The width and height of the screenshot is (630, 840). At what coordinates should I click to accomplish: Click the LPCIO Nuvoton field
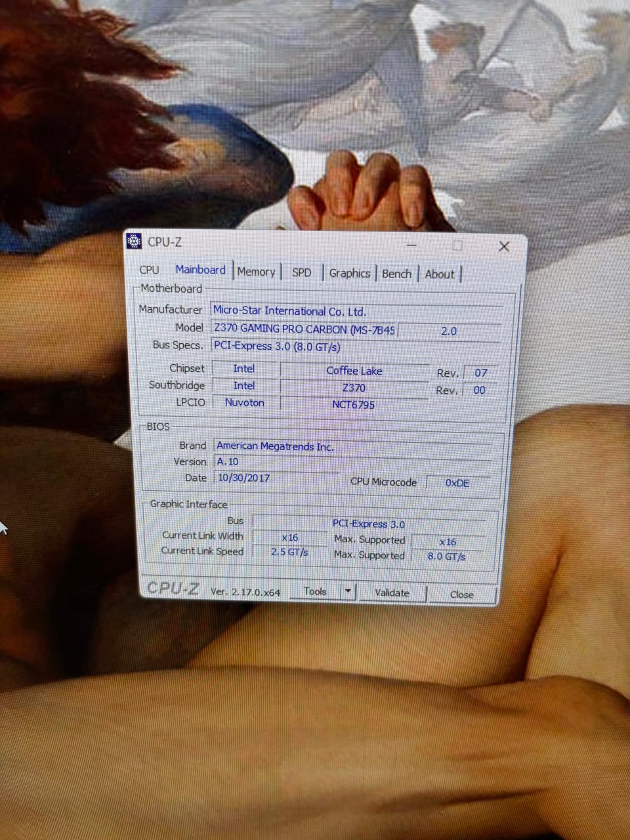[244, 402]
